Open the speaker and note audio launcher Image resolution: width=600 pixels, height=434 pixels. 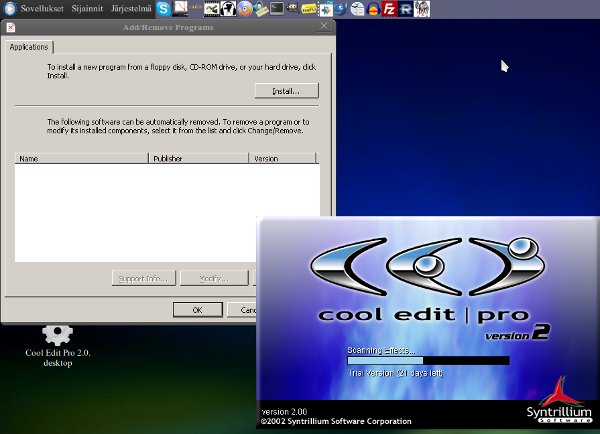pos(261,8)
